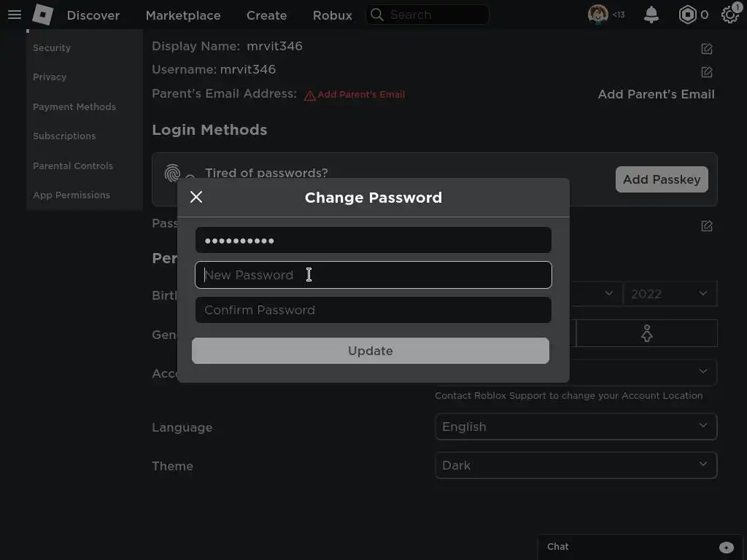Click the passkey fingerprint icon
Viewport: 747px width, 560px height.
point(172,174)
